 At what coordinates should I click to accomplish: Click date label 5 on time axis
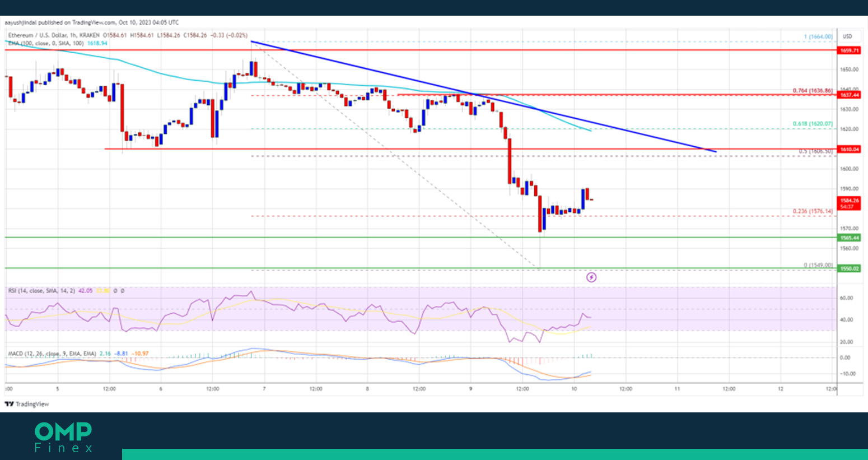[x=58, y=389]
